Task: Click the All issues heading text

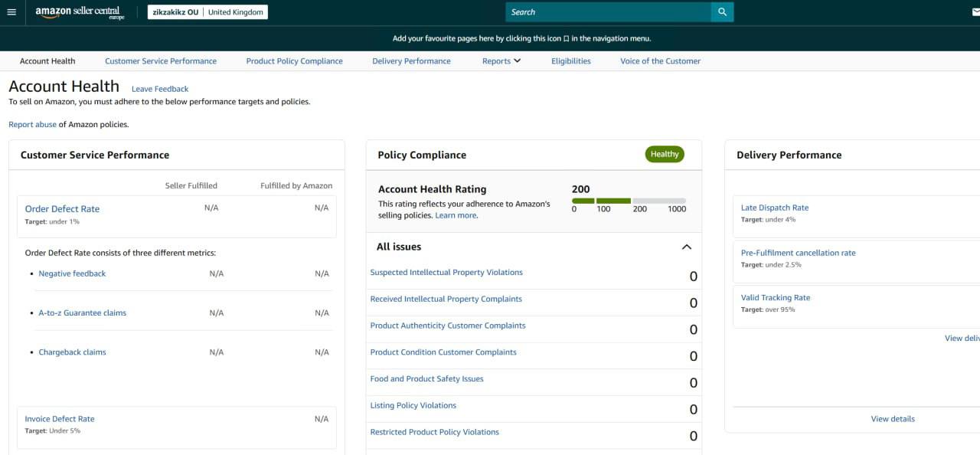Action: coord(399,247)
